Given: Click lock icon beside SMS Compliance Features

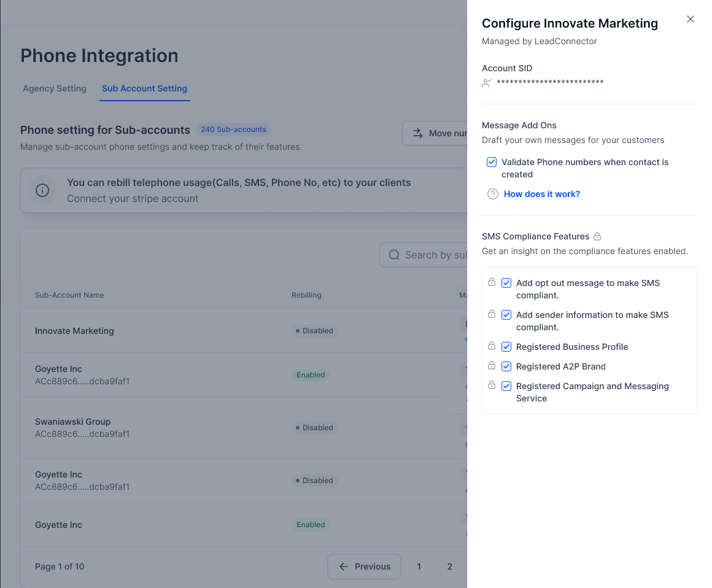Looking at the screenshot, I should point(597,236).
